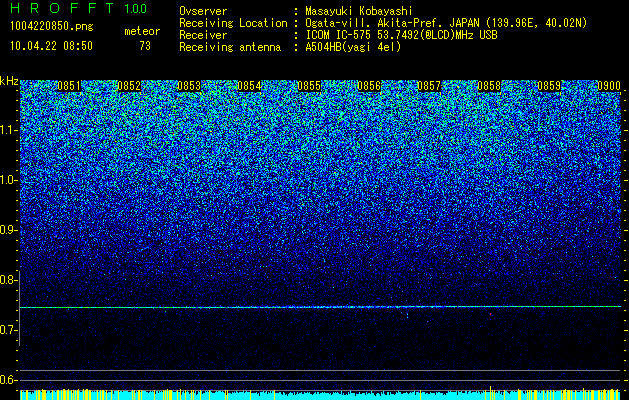The image size is (629, 400).
Task: Click the 0856 time marker
Action: pyautogui.click(x=369, y=86)
